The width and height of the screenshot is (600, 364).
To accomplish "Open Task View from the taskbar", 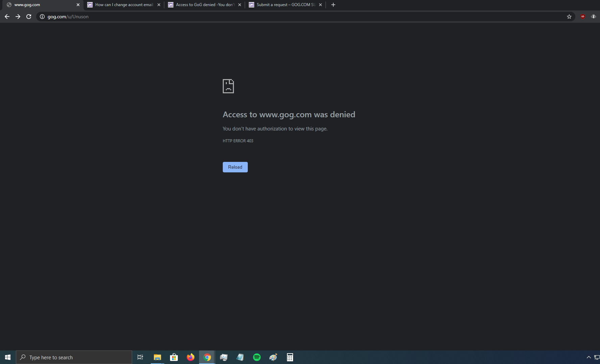I will pyautogui.click(x=140, y=357).
